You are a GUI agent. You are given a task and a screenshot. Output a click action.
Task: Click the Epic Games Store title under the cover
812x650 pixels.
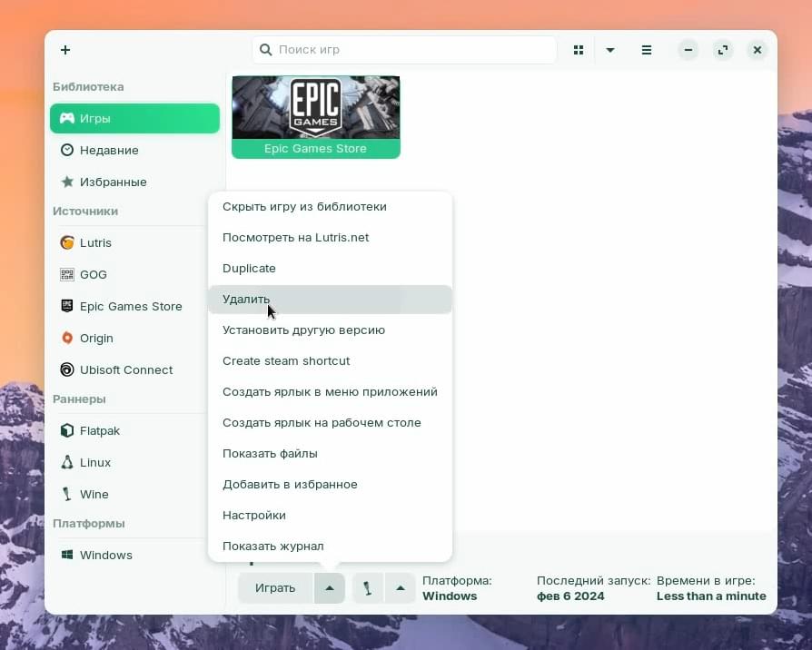pos(315,149)
